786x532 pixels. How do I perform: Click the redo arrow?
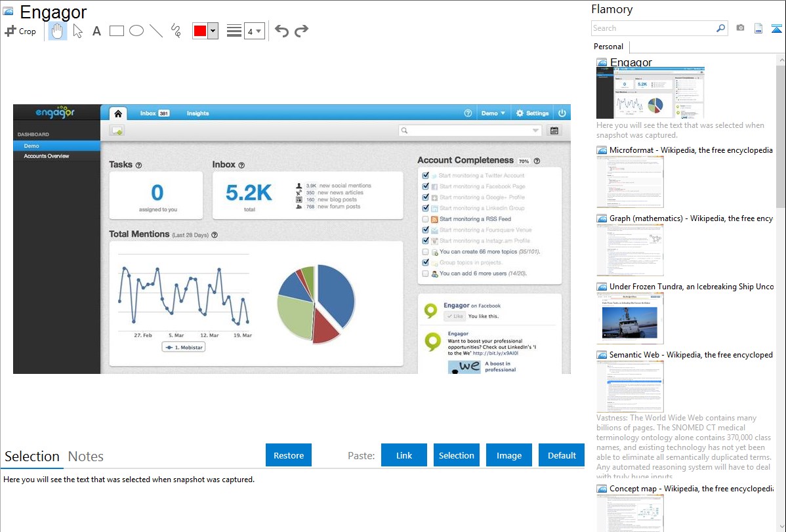tap(301, 31)
